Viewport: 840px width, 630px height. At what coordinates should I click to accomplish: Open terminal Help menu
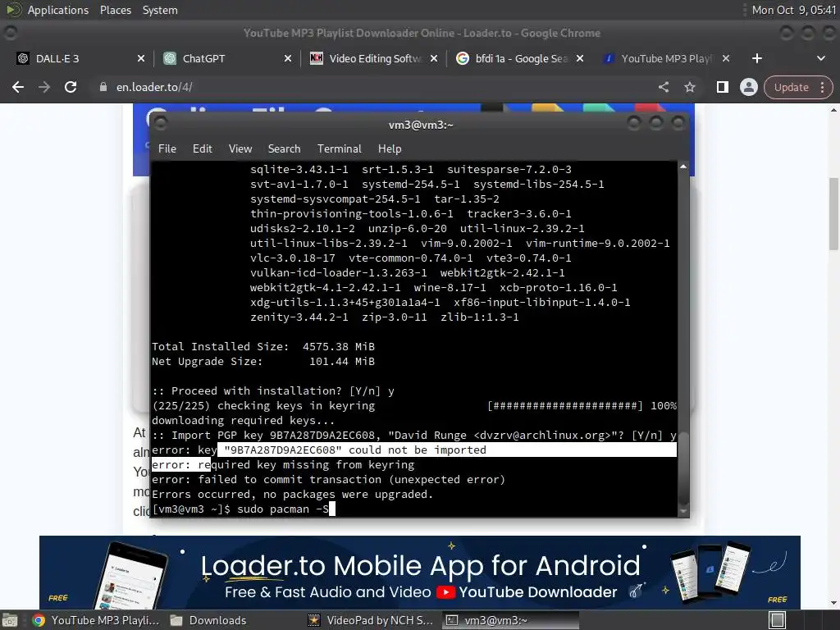(x=390, y=149)
